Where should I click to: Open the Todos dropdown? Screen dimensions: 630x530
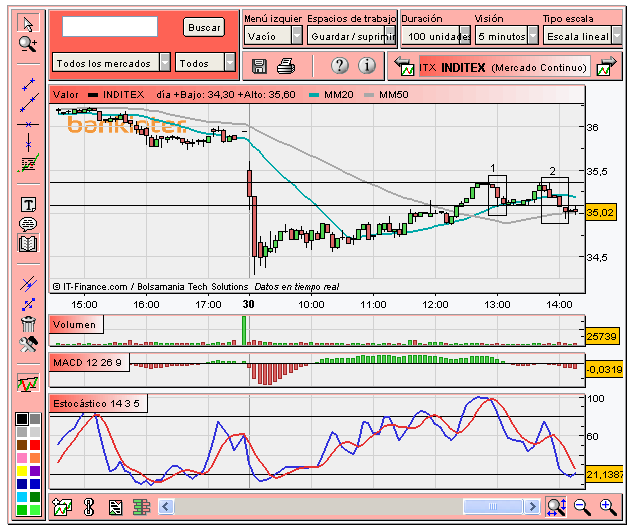[205, 63]
